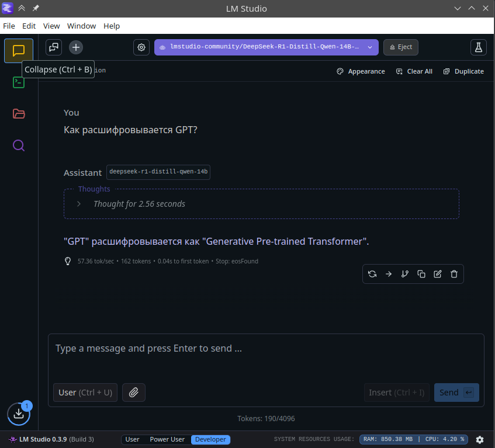Click the assistant reply mentioning Generative Pre-trained Transformer
The height and width of the screenshot is (448, 495).
click(x=216, y=242)
